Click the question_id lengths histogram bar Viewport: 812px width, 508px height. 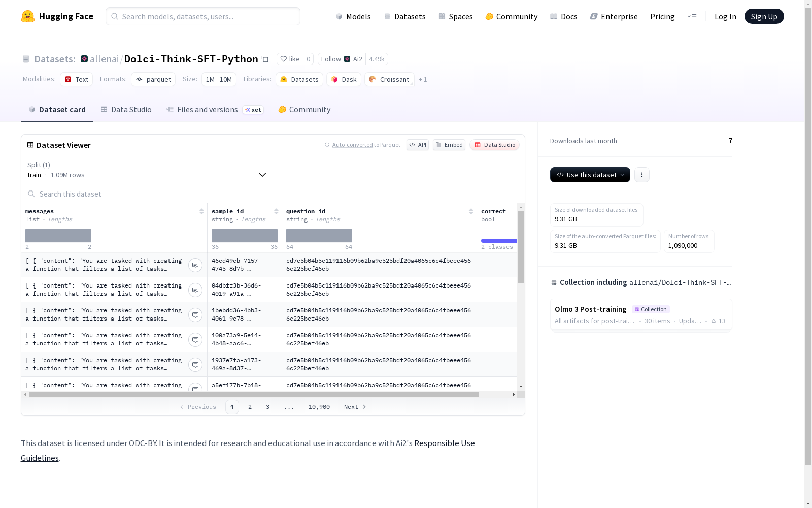tap(319, 235)
